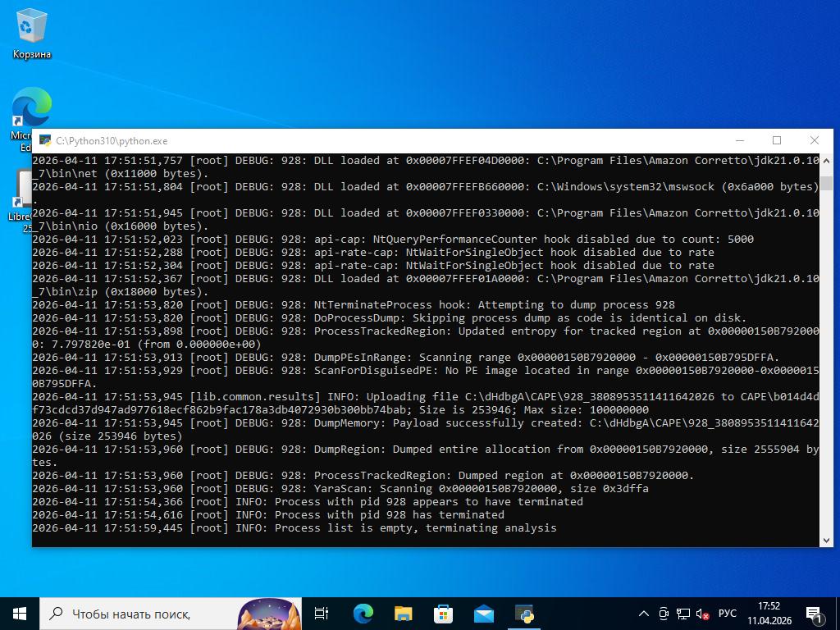Click the console scrollbar up arrow
The image size is (840, 630).
pos(826,160)
